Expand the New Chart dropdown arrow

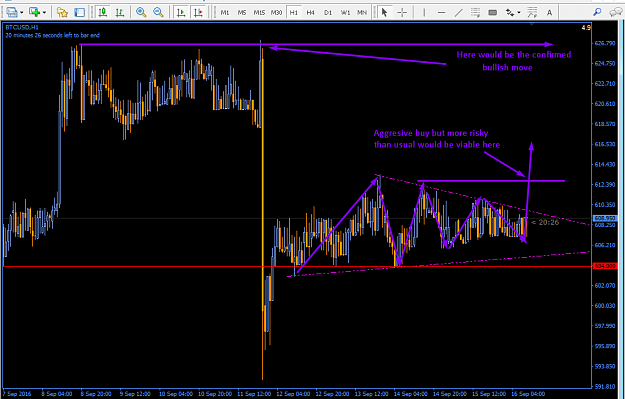[x=44, y=13]
